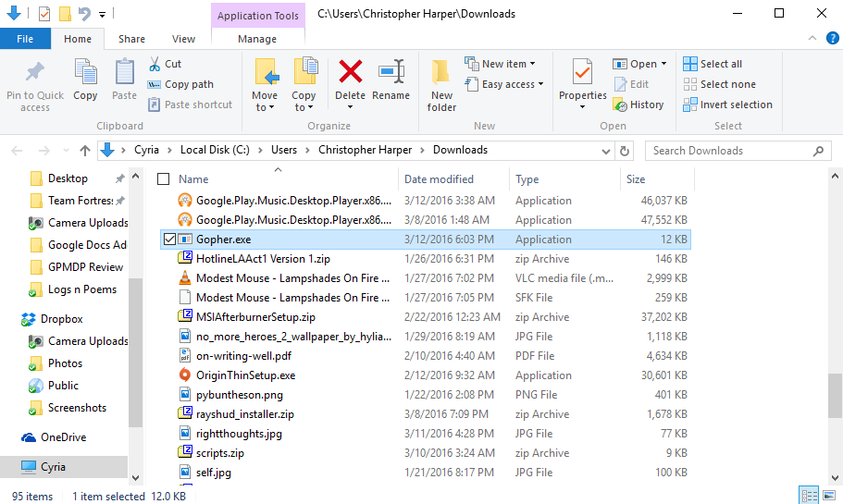Select HotlineLAAct1 Version 1.zip

(263, 259)
